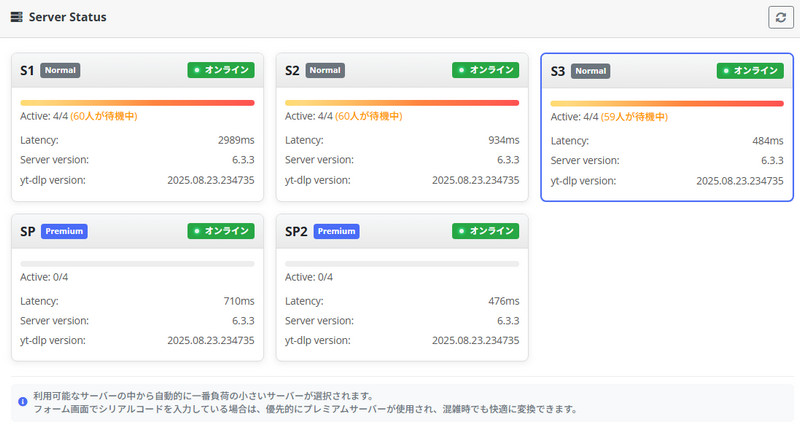This screenshot has height=425, width=800.
Task: Click the オンライン status badge on SP
Action: coord(221,231)
